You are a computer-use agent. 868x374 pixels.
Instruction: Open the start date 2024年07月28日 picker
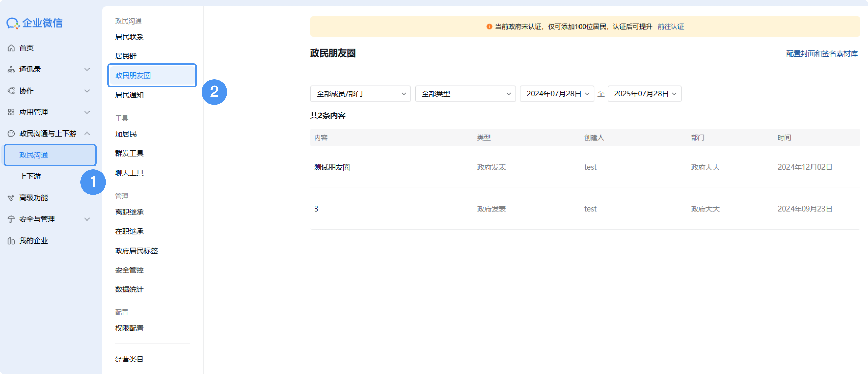[557, 94]
